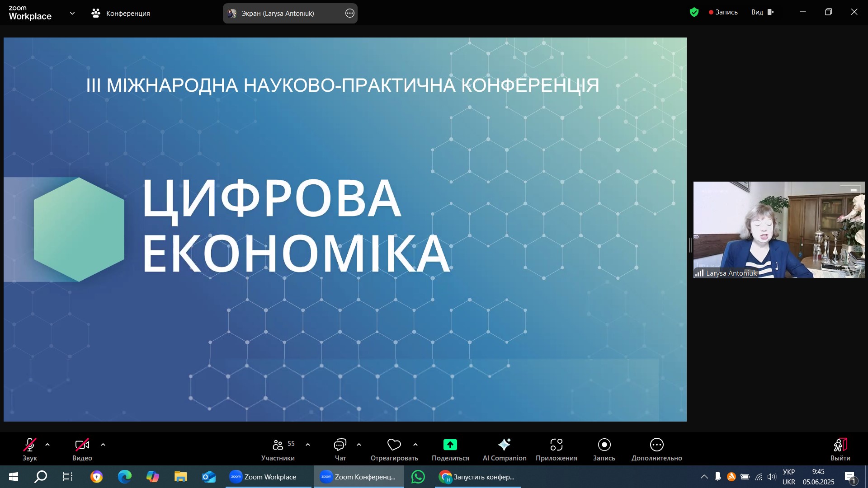This screenshot has width=868, height=488.
Task: Open the Zoom Workplace dropdown chevron
Action: point(72,14)
